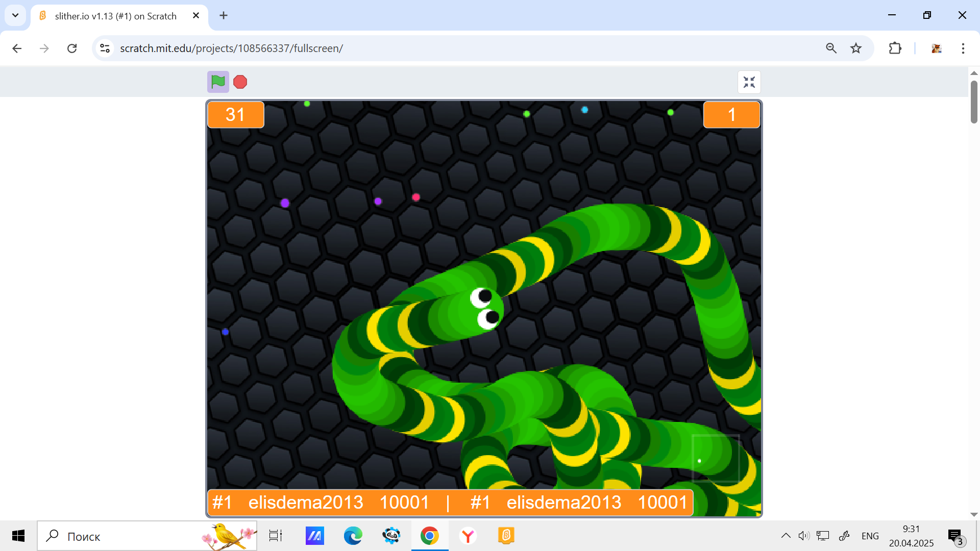The width and height of the screenshot is (980, 551).
Task: Bookmark this page with the star icon
Action: 856,48
